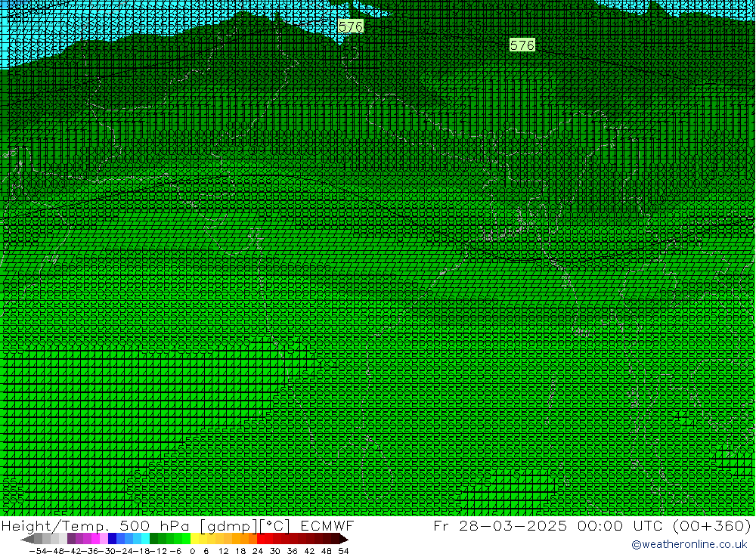Viewport: 756px width, 554px height.
Task: Click the 'Fr 28-03-2025' forecast date text
Action: tap(500, 525)
